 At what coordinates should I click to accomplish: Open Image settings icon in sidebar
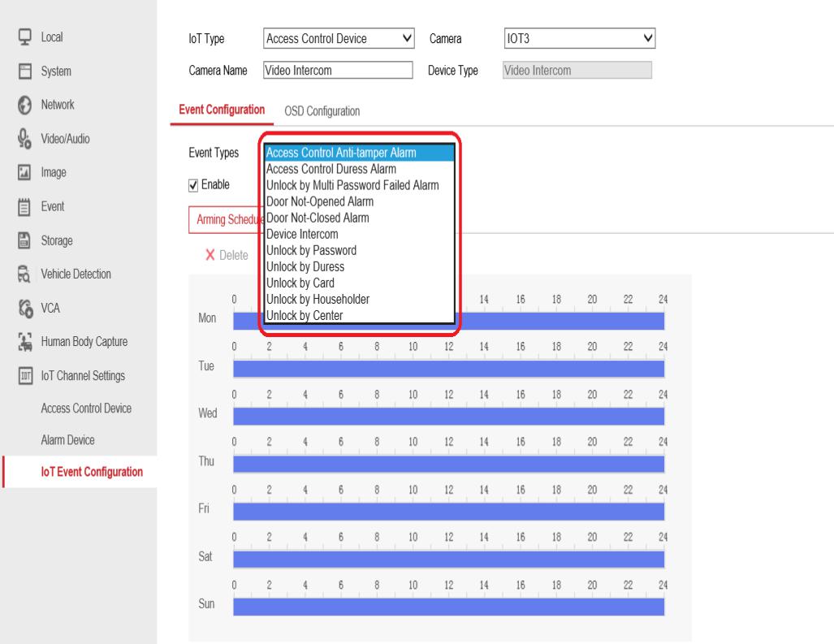(24, 172)
